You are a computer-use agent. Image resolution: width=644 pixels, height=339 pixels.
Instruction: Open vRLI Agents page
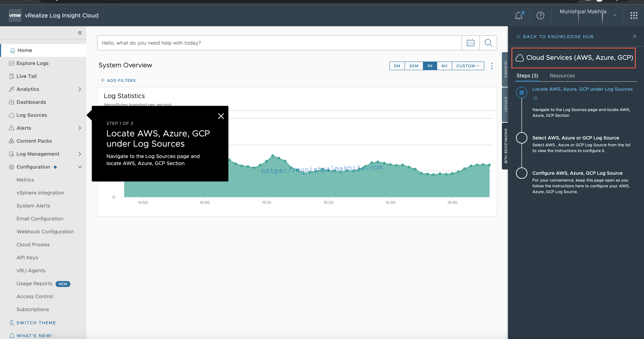[31, 271]
